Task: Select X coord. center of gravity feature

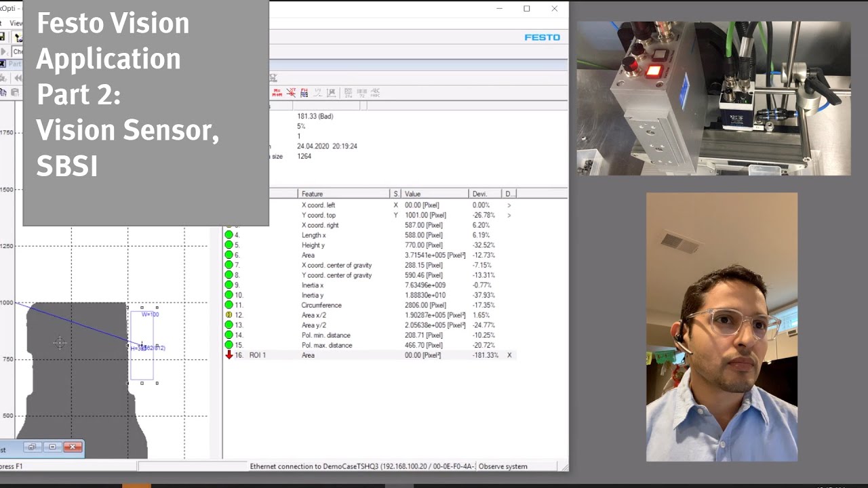Action: click(x=336, y=265)
